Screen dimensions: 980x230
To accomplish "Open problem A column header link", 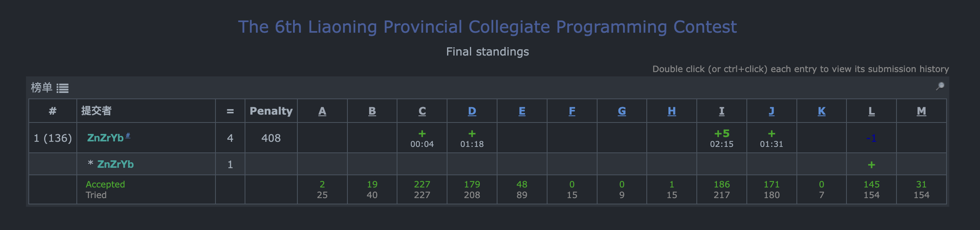I will [x=322, y=111].
